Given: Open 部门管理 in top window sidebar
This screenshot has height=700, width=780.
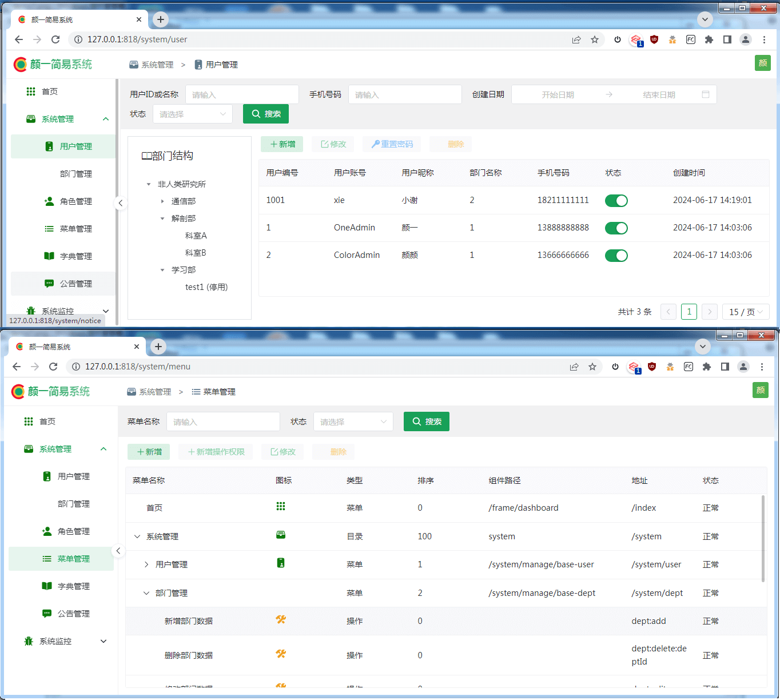Looking at the screenshot, I should point(63,174).
